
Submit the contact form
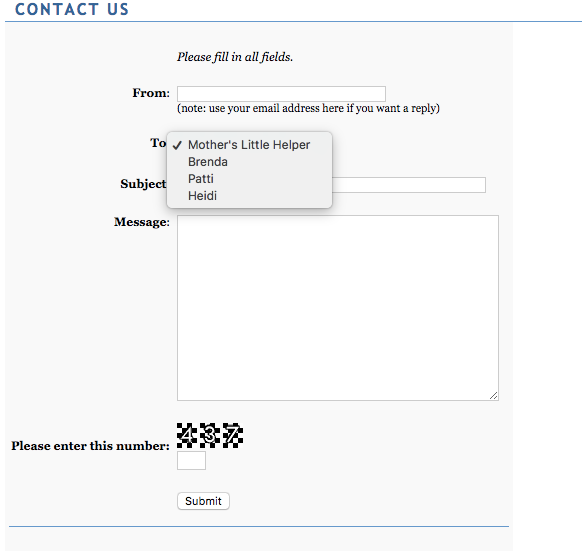(x=203, y=501)
